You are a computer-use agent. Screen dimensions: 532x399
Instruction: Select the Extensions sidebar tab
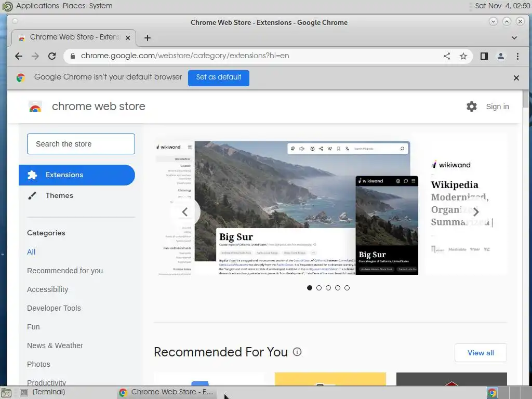77,175
